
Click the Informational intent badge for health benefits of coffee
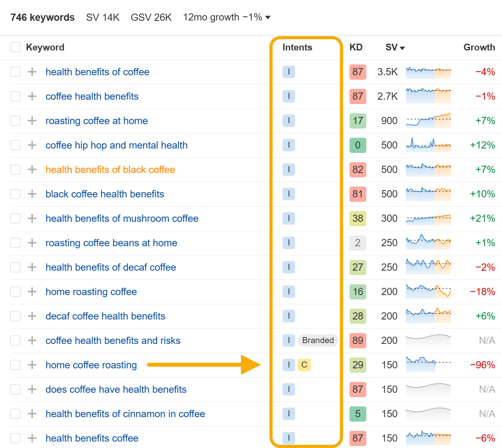tap(289, 72)
